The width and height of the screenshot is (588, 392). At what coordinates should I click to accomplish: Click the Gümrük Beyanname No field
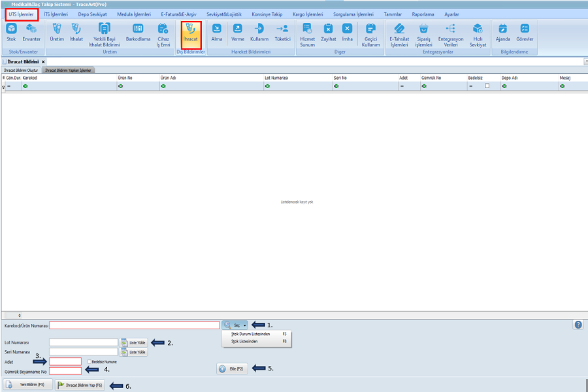[x=65, y=371]
